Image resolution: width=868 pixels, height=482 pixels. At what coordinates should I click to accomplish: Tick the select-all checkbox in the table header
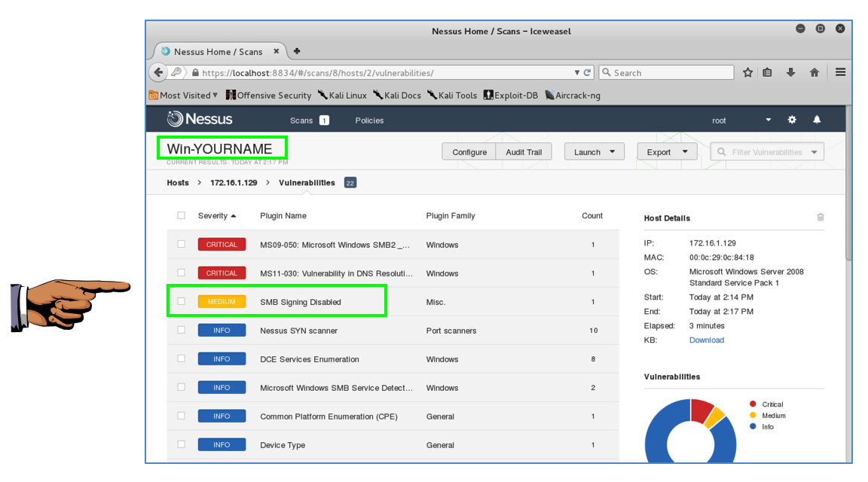[x=181, y=215]
